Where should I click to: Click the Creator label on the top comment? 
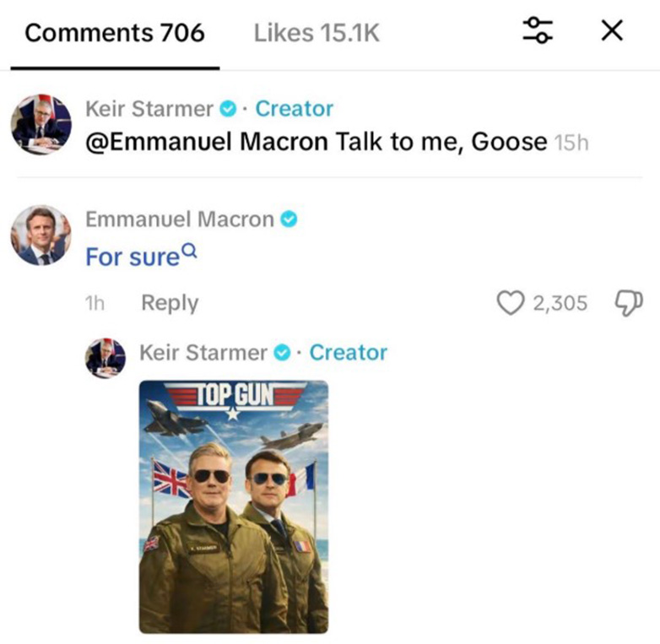tap(294, 109)
